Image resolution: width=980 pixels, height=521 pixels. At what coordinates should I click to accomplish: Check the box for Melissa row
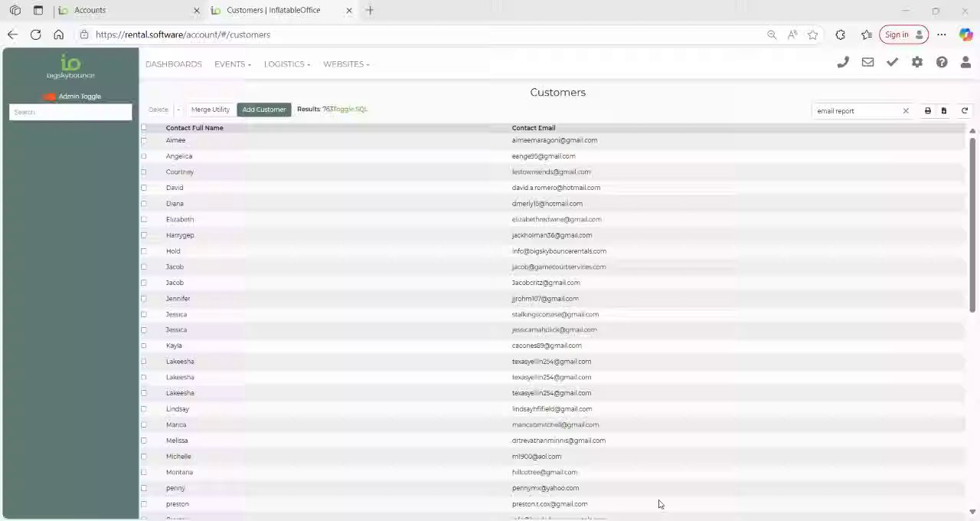point(143,441)
